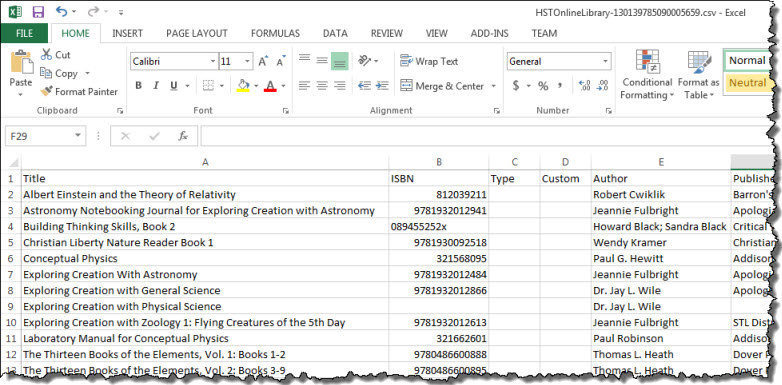The image size is (782, 385).
Task: Click Merge & Center button
Action: 442,86
